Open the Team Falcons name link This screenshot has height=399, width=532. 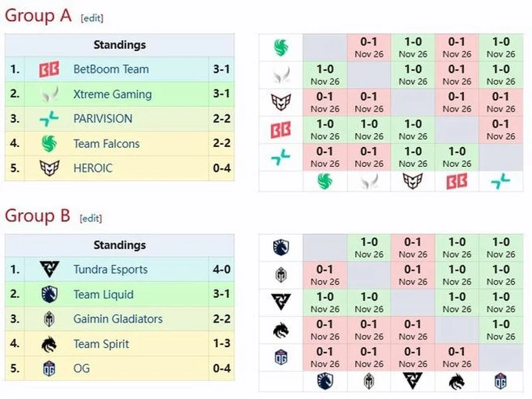[x=106, y=144]
